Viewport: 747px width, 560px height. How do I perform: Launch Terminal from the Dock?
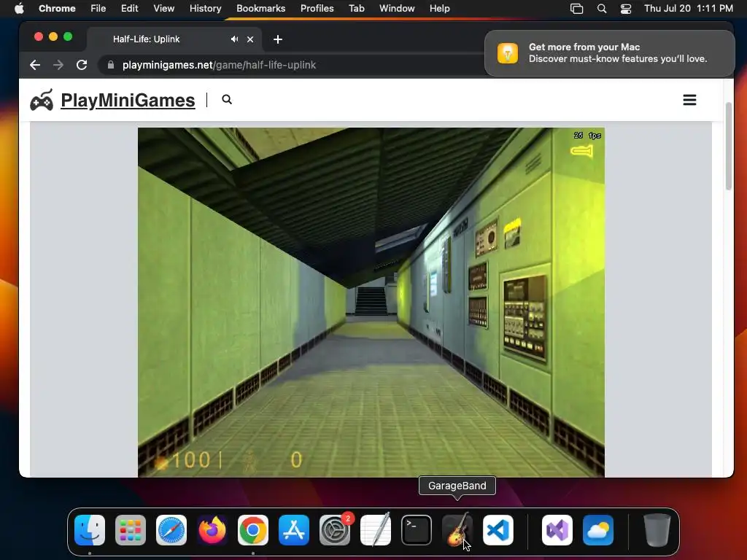pyautogui.click(x=417, y=530)
